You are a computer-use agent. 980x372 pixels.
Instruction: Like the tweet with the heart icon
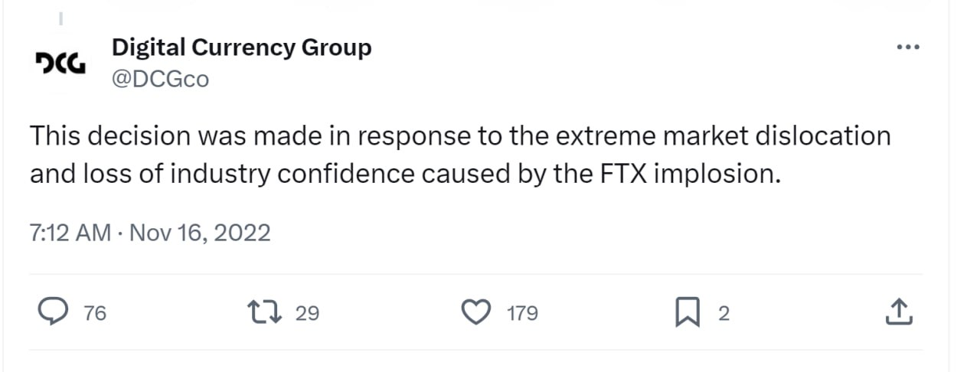[x=477, y=312]
